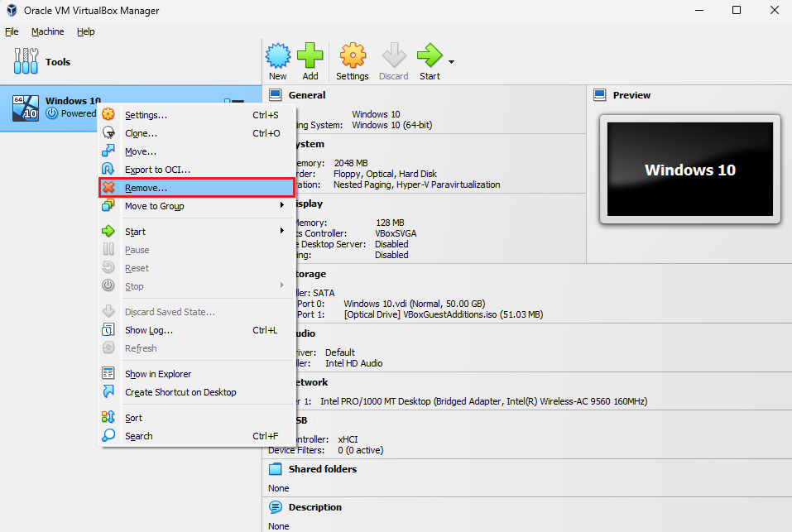Click the General section header

pos(306,95)
